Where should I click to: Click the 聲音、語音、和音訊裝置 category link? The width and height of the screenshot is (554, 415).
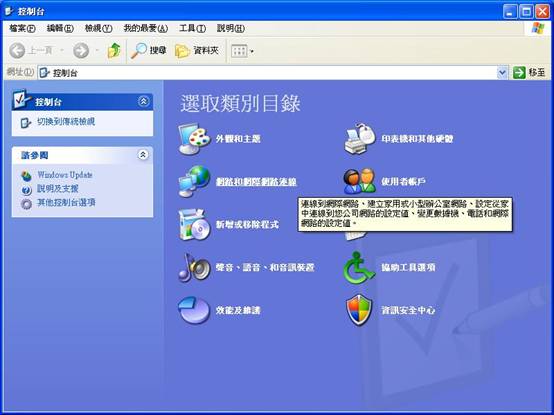coord(265,267)
